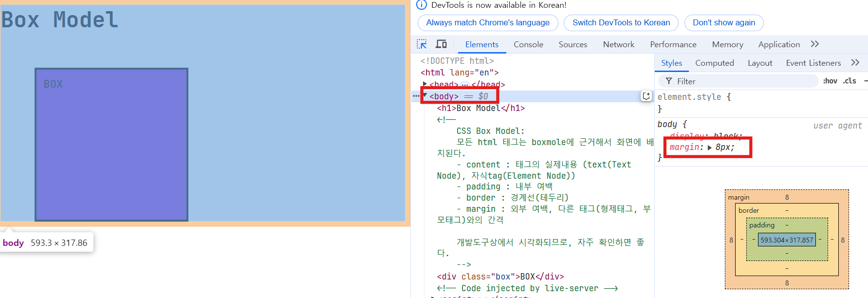This screenshot has height=298, width=868.
Task: Show more DevTools panel tabs
Action: tap(815, 44)
